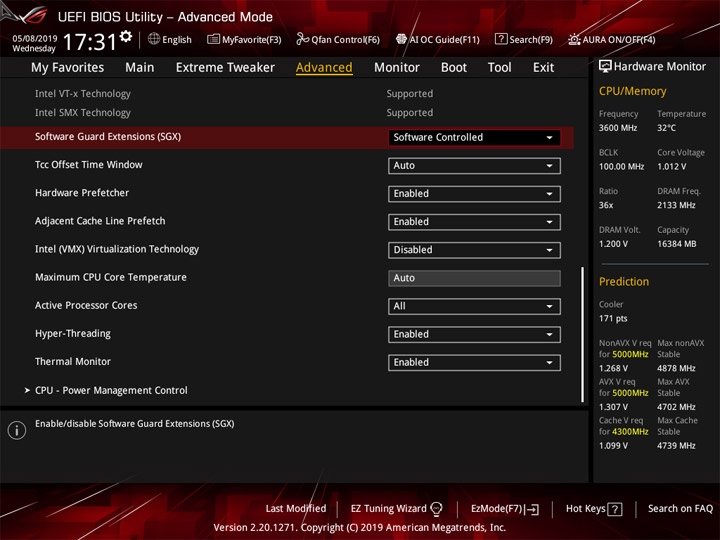Screen dimensions: 720x540
Task: Select the Thermal Monitor row label
Action: (x=73, y=362)
